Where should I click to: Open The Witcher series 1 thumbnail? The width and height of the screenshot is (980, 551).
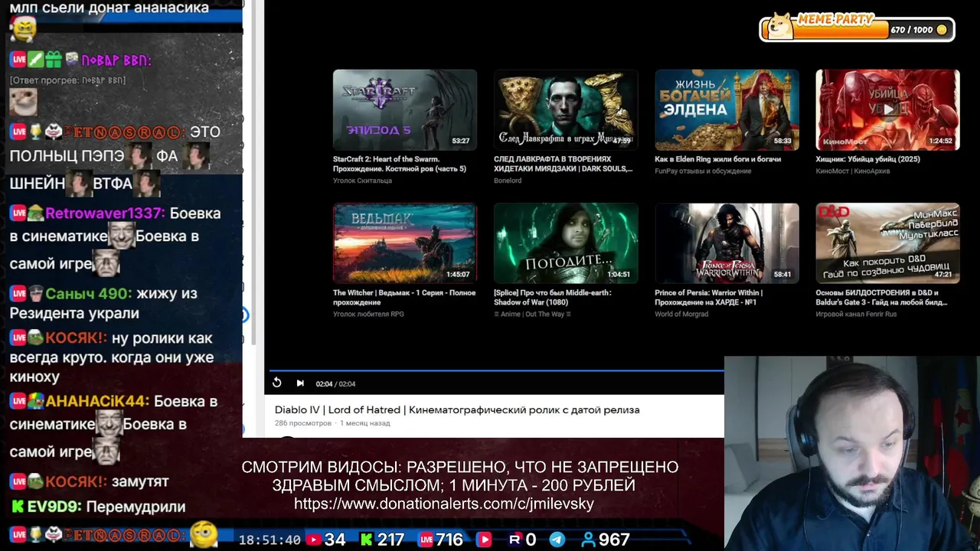tap(405, 243)
